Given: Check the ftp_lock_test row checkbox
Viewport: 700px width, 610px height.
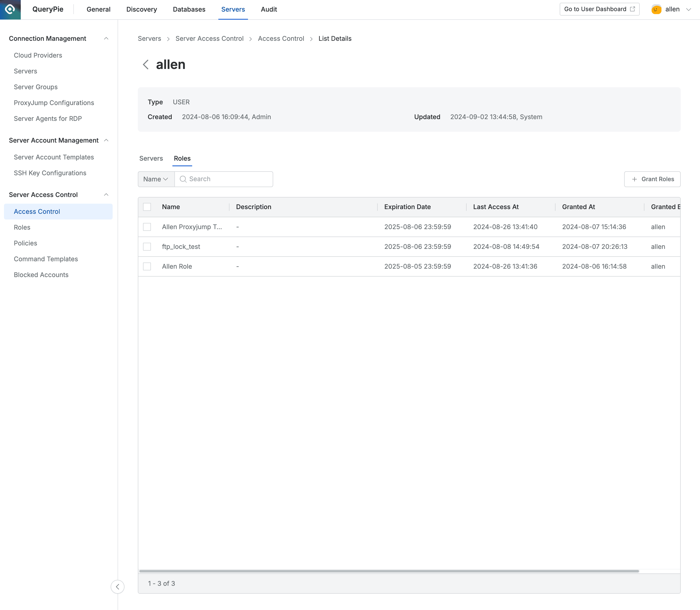Looking at the screenshot, I should [147, 246].
